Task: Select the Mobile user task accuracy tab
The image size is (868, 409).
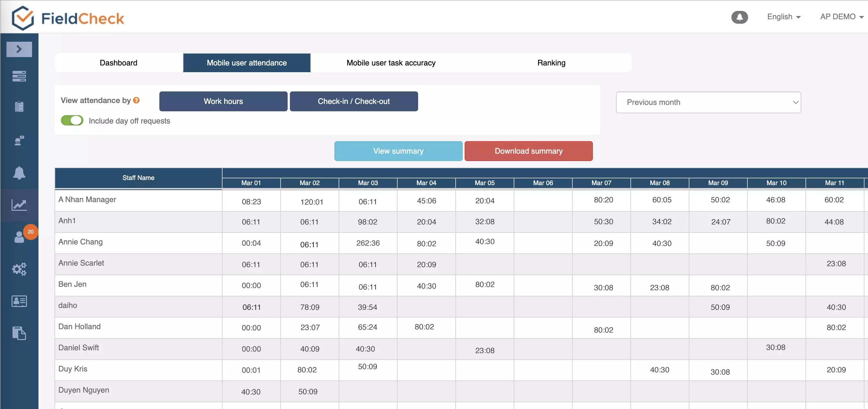Action: 391,63
